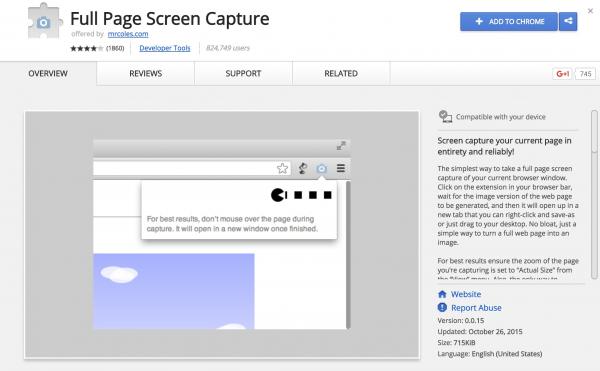Click the Report Abuse link
Screen dimensions: 600x371
pos(476,308)
